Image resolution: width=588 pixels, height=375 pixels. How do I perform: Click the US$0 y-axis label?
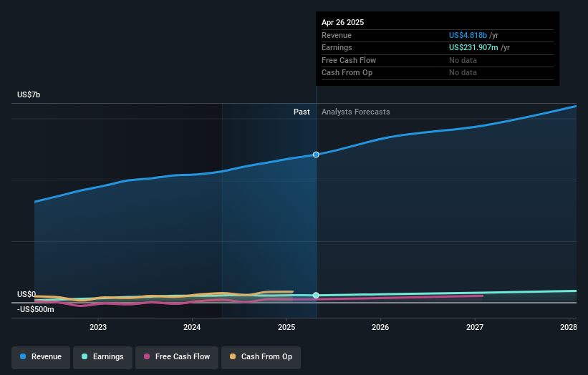click(26, 294)
